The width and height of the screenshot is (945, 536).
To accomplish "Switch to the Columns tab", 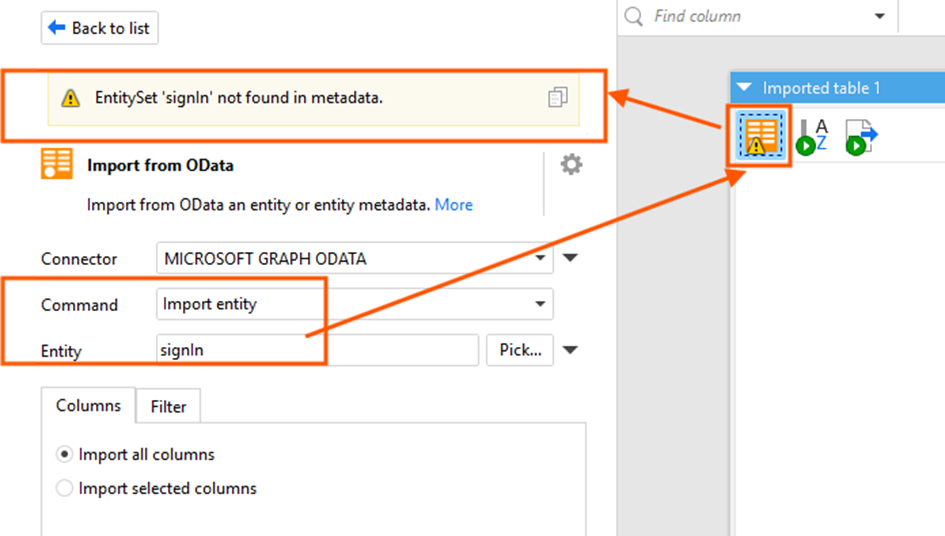I will [88, 405].
